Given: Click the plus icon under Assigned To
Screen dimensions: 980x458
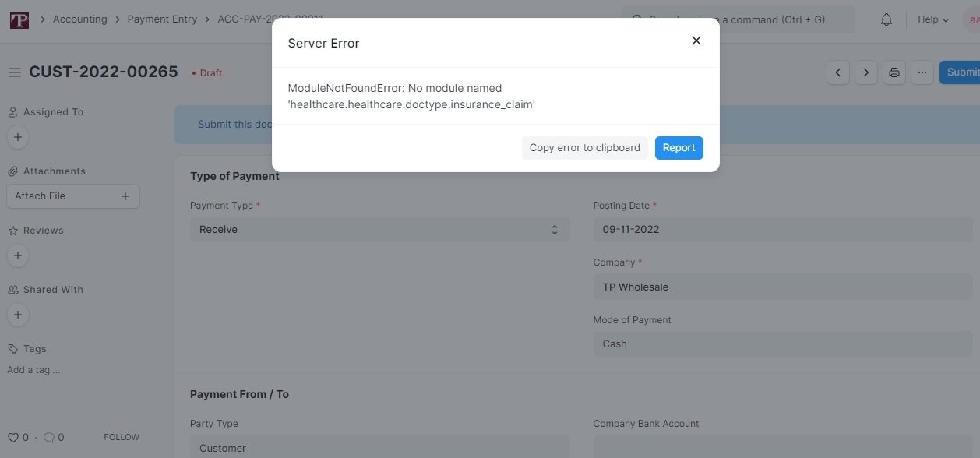Looking at the screenshot, I should click(17, 136).
